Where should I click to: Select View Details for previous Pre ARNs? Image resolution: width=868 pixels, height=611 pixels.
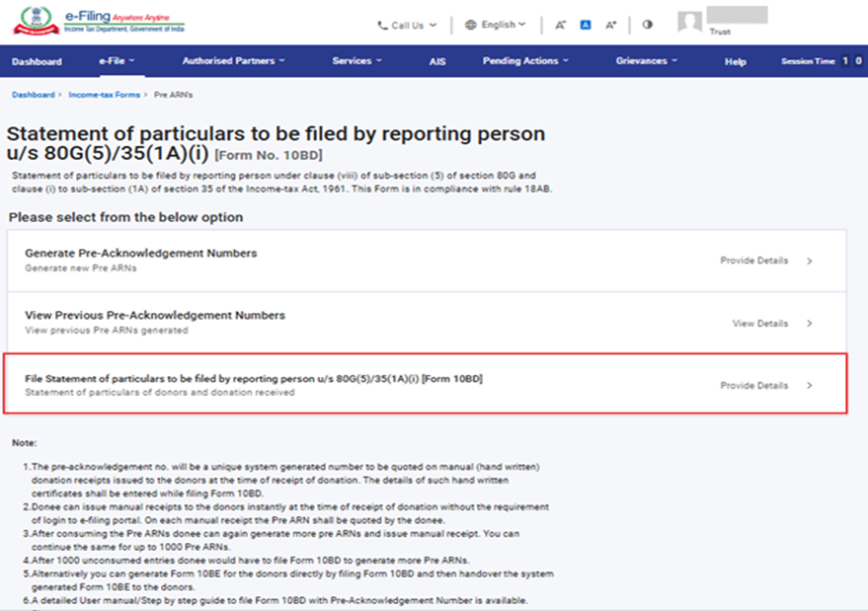point(759,323)
